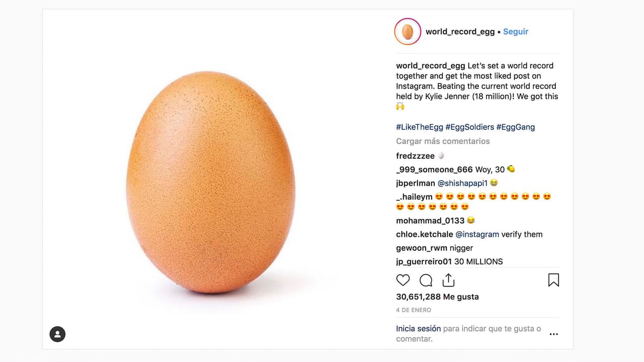Open the #EggGang hashtag
The height and width of the screenshot is (362, 644).
[x=515, y=127]
